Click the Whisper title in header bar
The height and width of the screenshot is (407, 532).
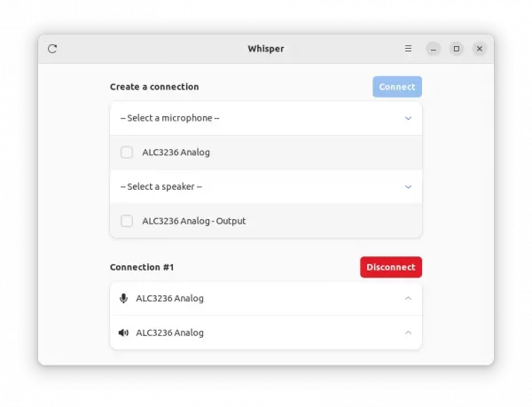click(266, 49)
